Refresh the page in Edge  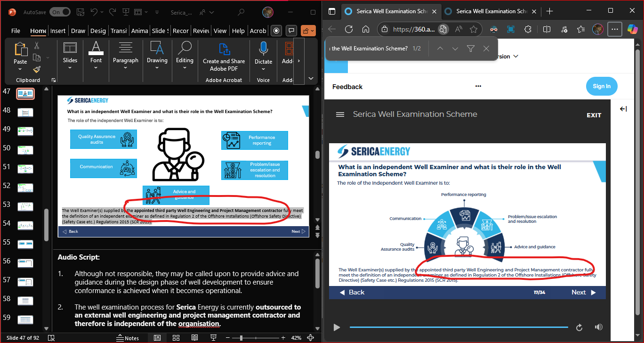pyautogui.click(x=349, y=29)
